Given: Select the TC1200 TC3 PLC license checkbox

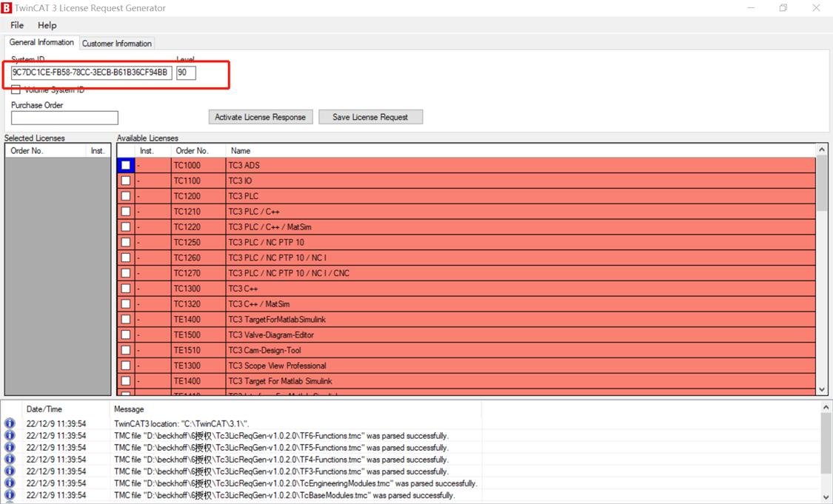Looking at the screenshot, I should [x=125, y=196].
